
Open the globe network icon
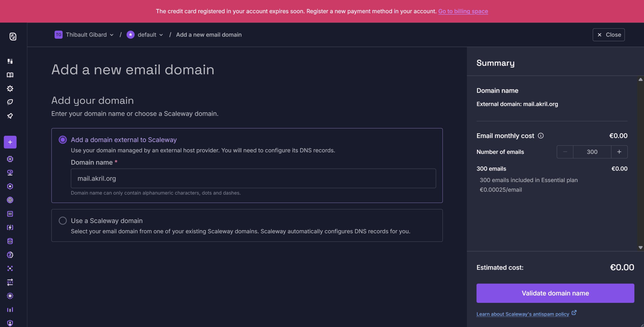pyautogui.click(x=10, y=200)
